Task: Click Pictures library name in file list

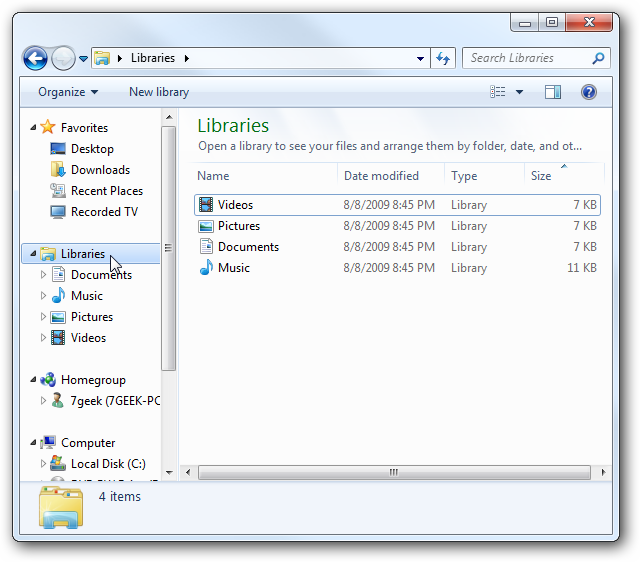Action: [x=239, y=226]
